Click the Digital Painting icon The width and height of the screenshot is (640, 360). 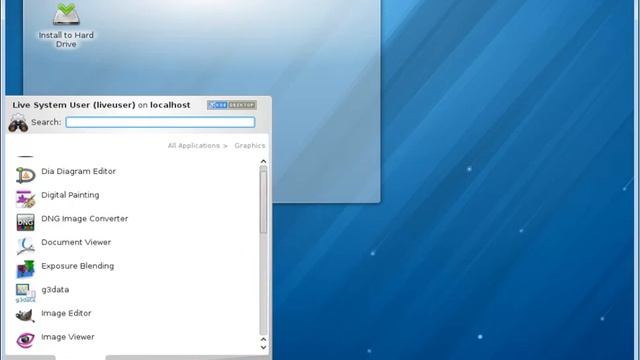tap(25, 199)
